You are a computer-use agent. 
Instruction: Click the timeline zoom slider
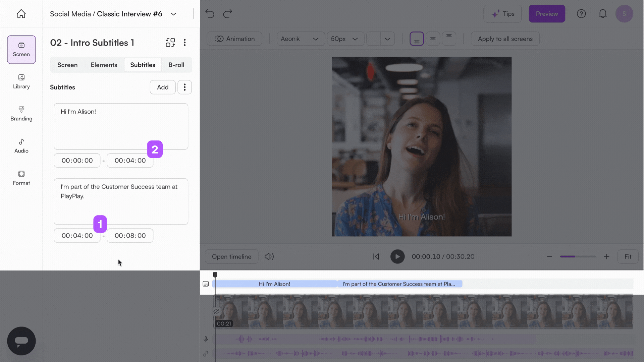click(578, 256)
